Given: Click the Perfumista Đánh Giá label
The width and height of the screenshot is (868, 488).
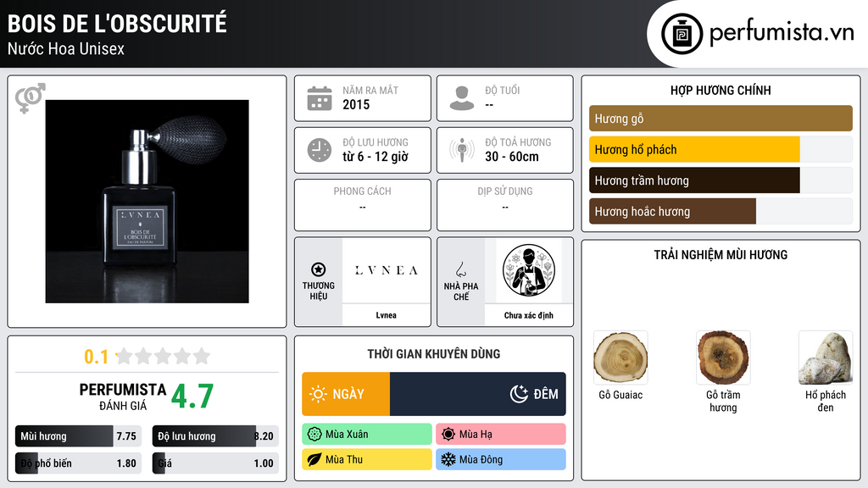Looking at the screenshot, I should [123, 396].
